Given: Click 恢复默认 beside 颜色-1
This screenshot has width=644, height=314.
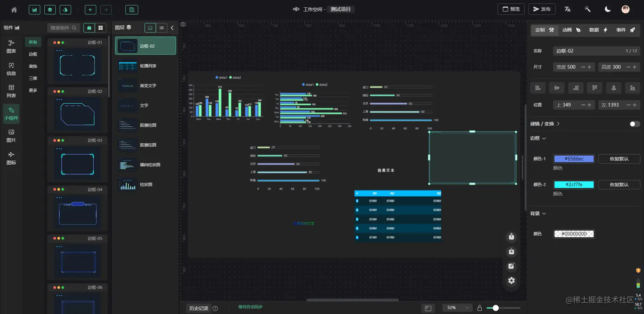Looking at the screenshot, I should point(619,159).
